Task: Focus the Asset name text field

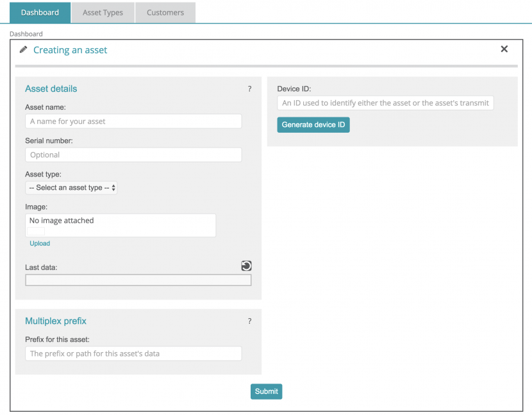Action: [133, 121]
